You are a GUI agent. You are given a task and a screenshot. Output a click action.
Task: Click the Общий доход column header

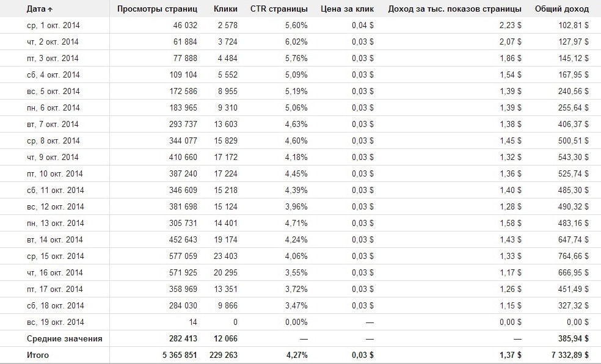point(561,9)
